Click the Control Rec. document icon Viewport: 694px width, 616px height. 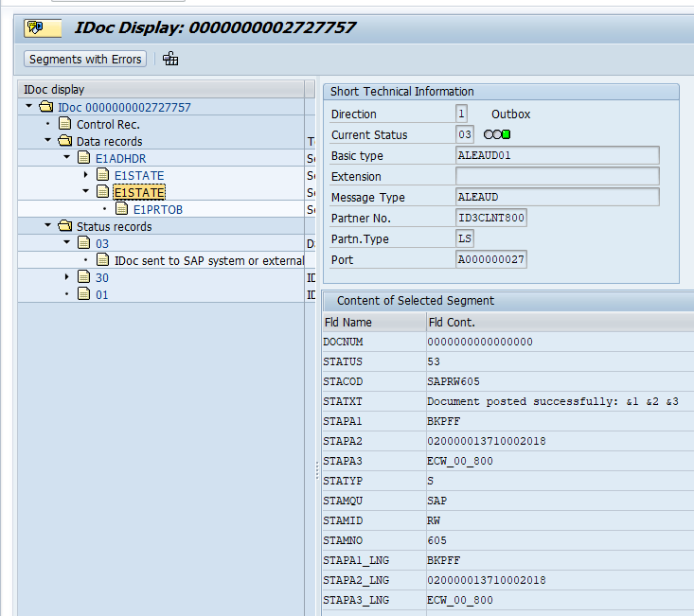click(65, 124)
